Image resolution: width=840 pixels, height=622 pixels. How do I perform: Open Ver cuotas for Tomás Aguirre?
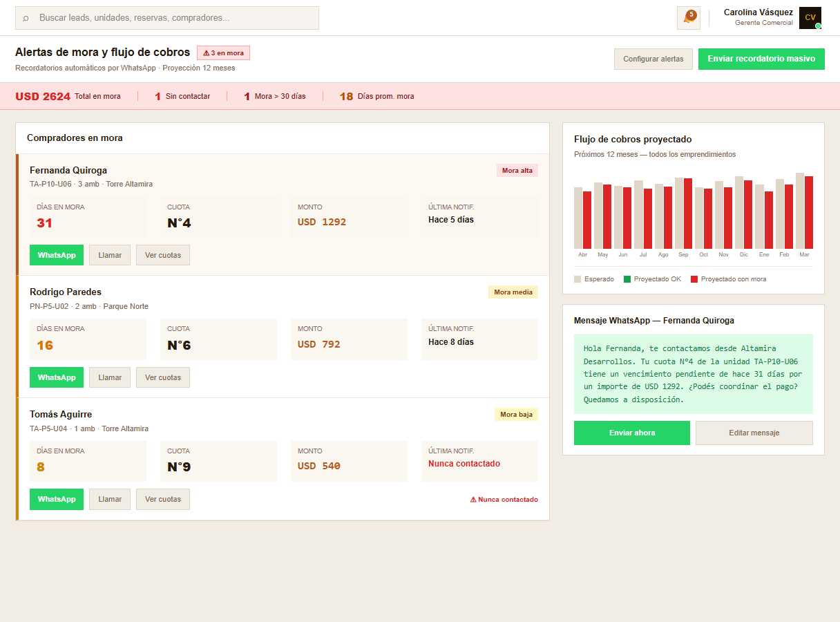tap(163, 499)
